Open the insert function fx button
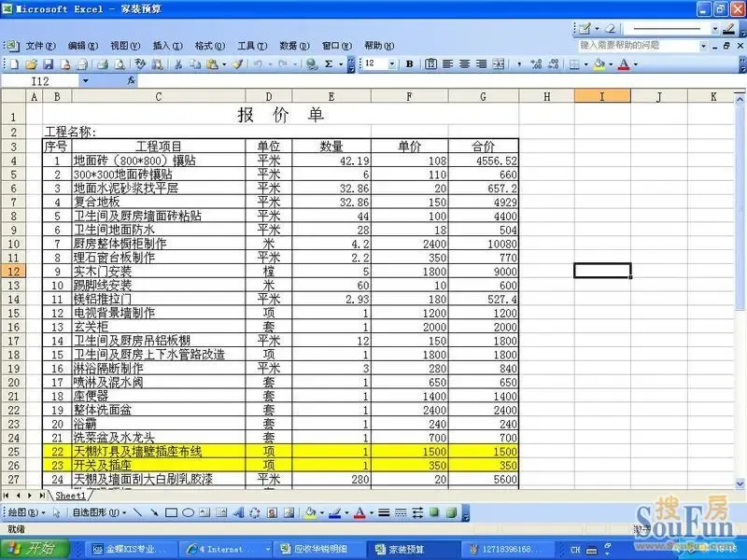747x560 pixels. coord(132,81)
